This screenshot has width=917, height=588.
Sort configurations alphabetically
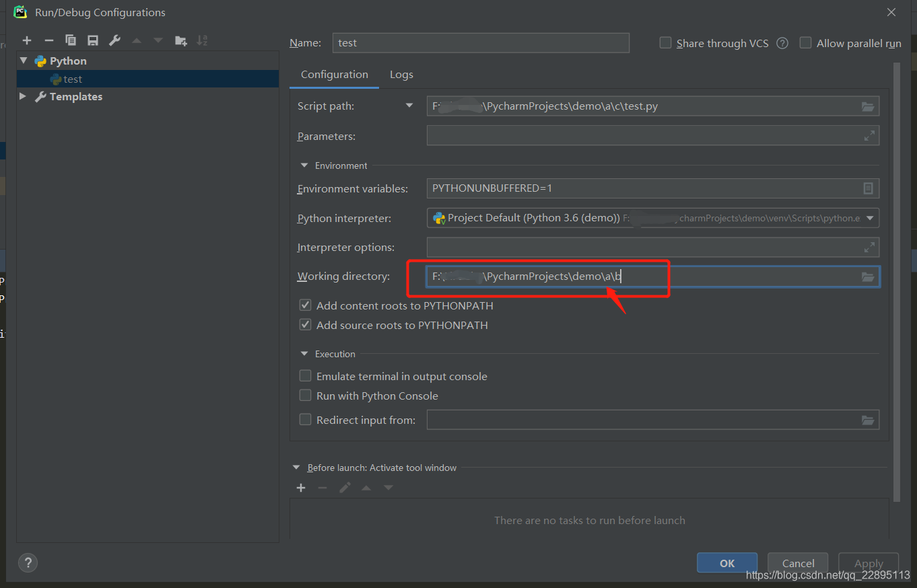[x=202, y=40]
